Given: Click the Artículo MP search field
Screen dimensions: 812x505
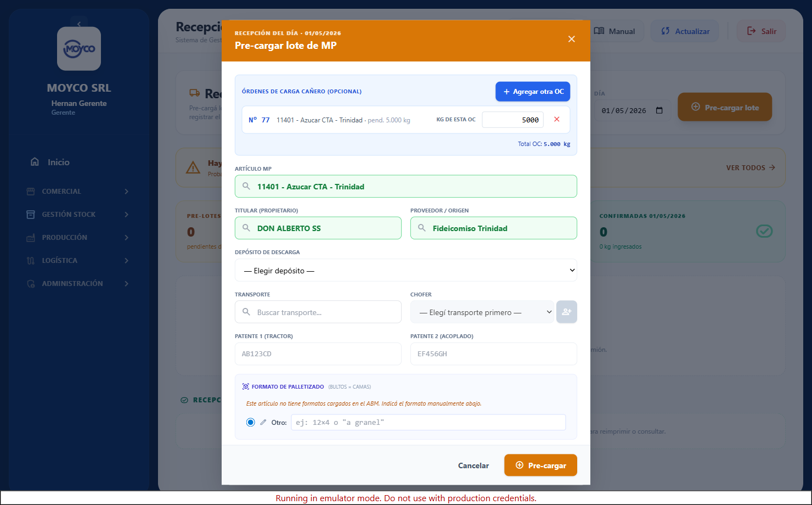Looking at the screenshot, I should 406,187.
